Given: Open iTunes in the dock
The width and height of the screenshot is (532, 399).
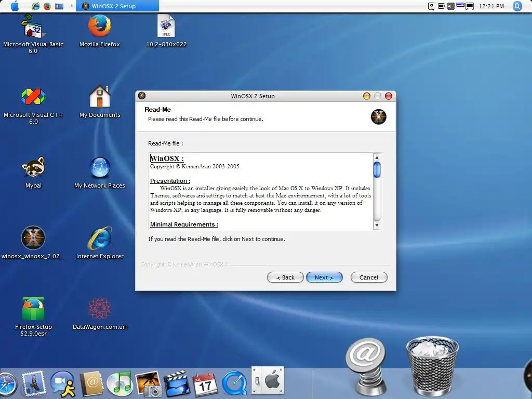Looking at the screenshot, I should pyautogui.click(x=119, y=384).
